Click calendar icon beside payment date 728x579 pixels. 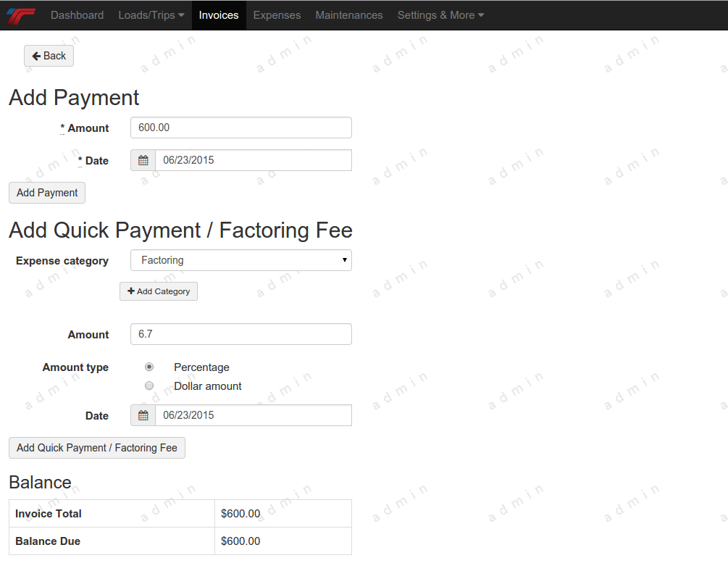tap(143, 161)
